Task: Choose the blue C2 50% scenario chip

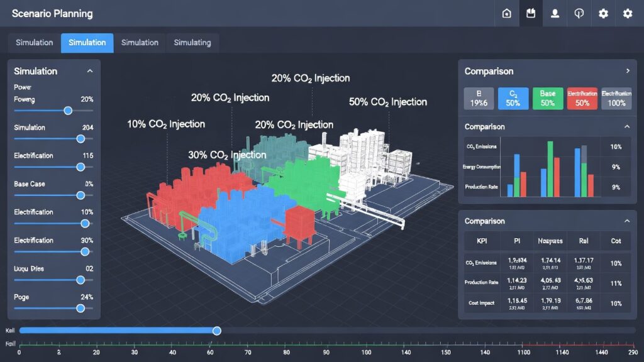Action: click(x=513, y=99)
